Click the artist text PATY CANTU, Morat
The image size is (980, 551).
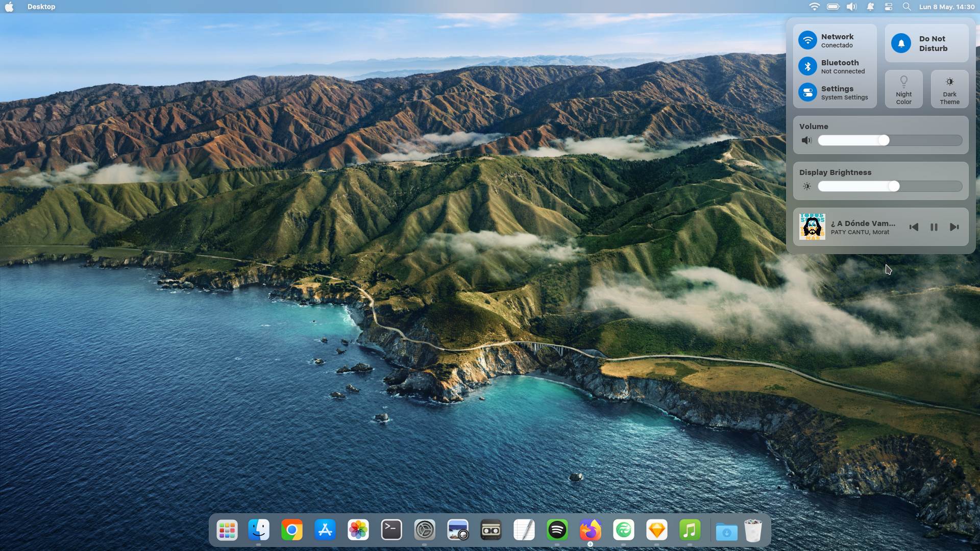point(860,232)
